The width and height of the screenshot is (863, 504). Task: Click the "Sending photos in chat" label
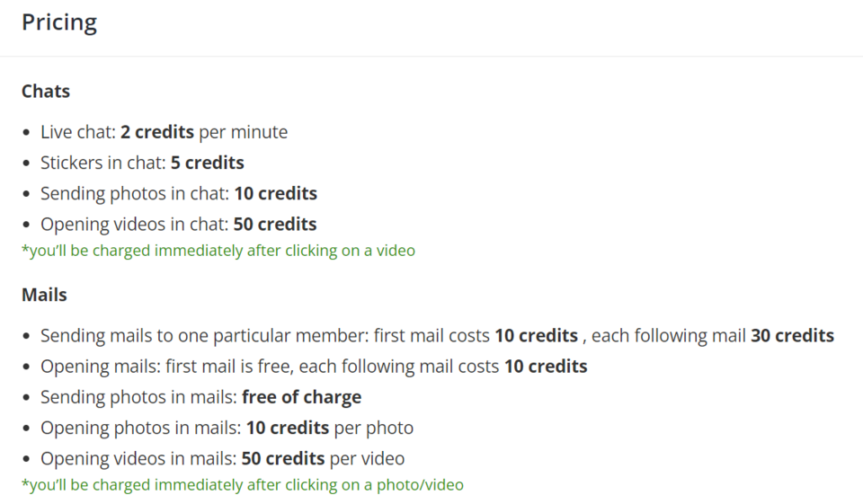(x=135, y=193)
